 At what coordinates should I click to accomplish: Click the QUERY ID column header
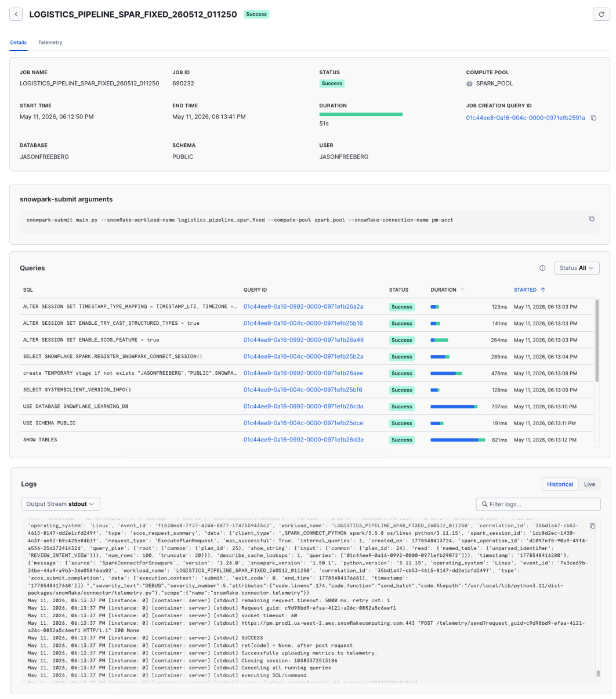(255, 289)
